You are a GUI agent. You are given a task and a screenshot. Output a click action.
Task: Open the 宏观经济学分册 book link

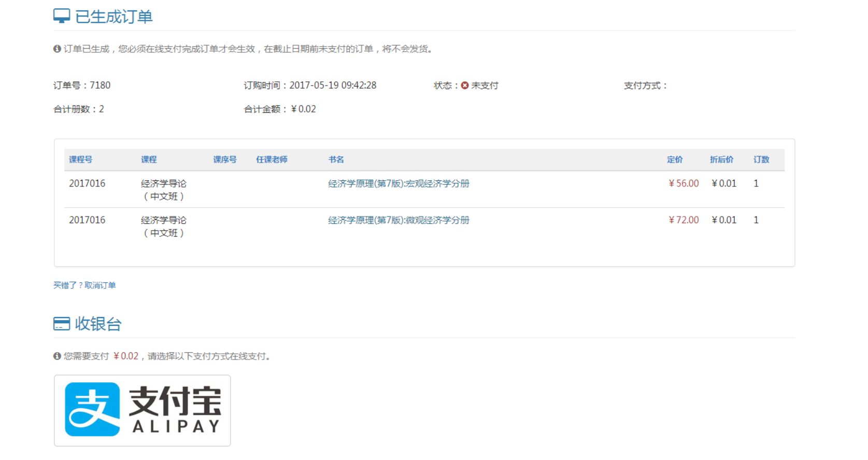(398, 183)
